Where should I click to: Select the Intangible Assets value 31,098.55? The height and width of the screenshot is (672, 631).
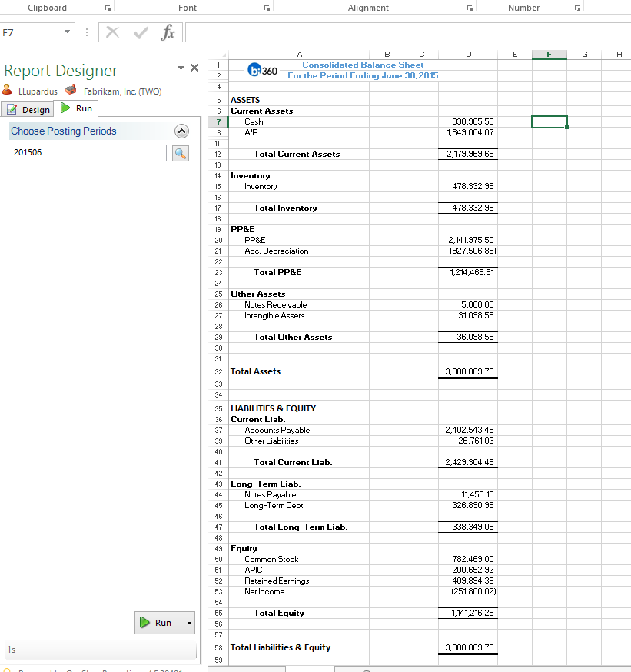pos(468,315)
